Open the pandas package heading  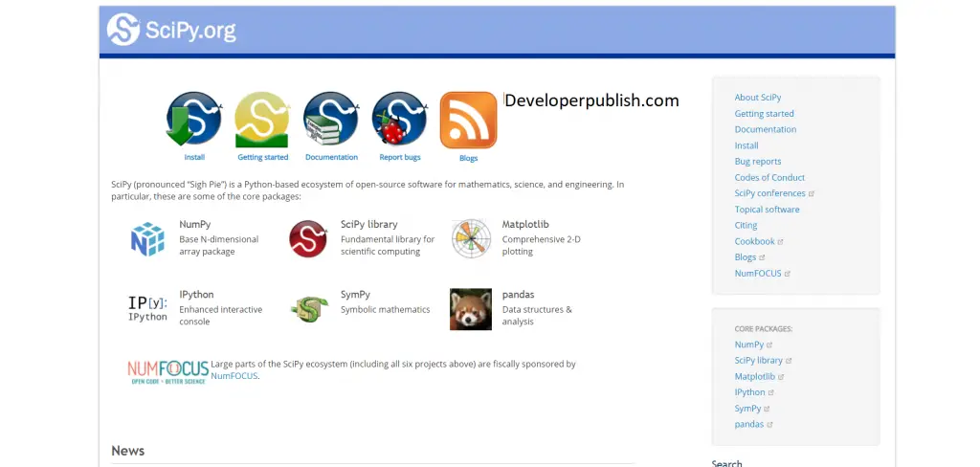click(x=518, y=295)
